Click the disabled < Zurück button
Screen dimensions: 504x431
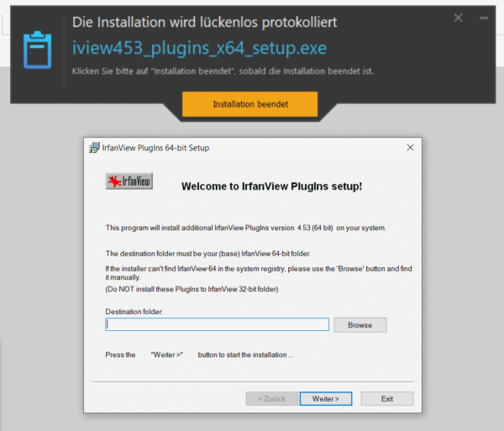click(x=272, y=399)
